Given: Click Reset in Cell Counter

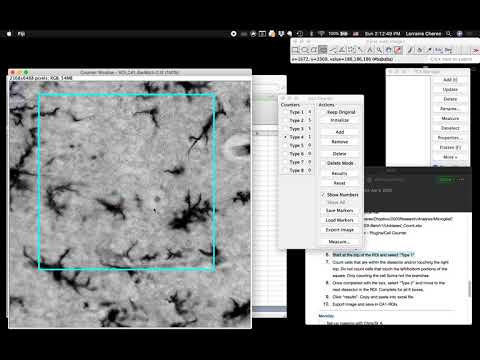Looking at the screenshot, I should [340, 183].
